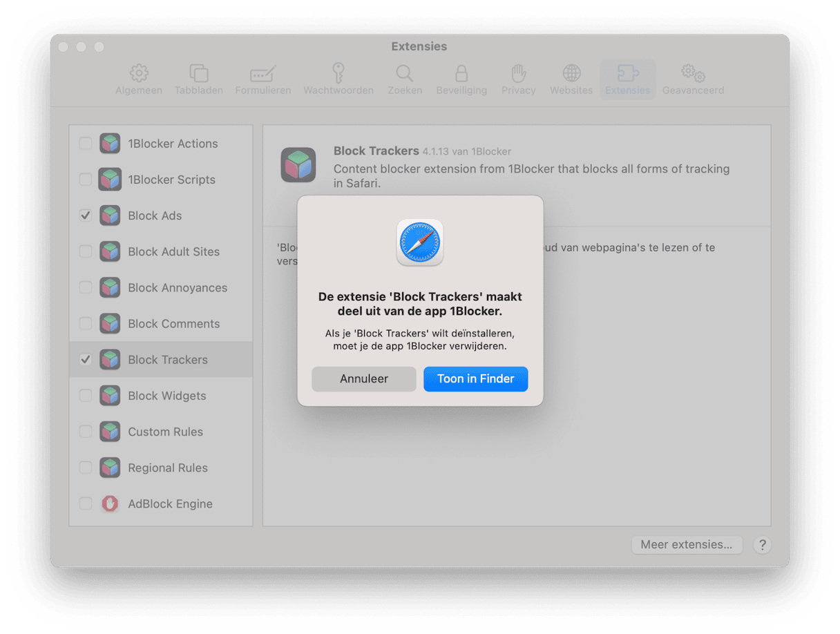Click the Custom Rules cube icon
Image resolution: width=840 pixels, height=634 pixels.
tap(110, 432)
